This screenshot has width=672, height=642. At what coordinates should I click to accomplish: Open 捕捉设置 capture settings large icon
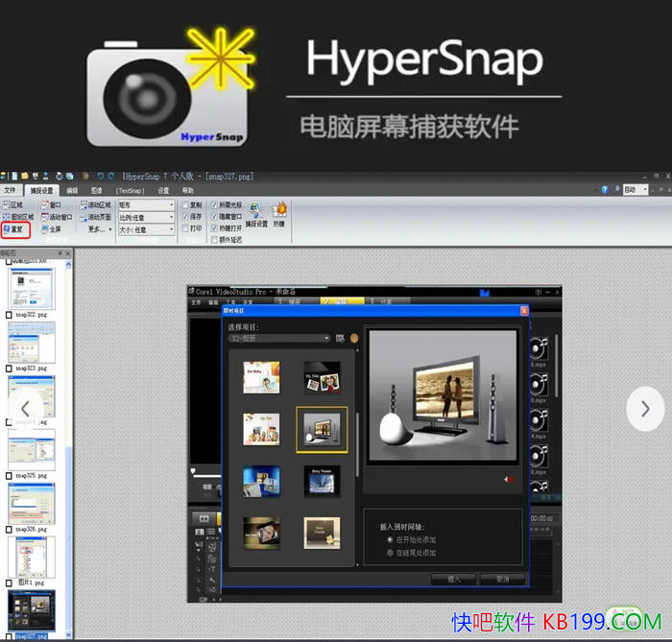point(256,215)
